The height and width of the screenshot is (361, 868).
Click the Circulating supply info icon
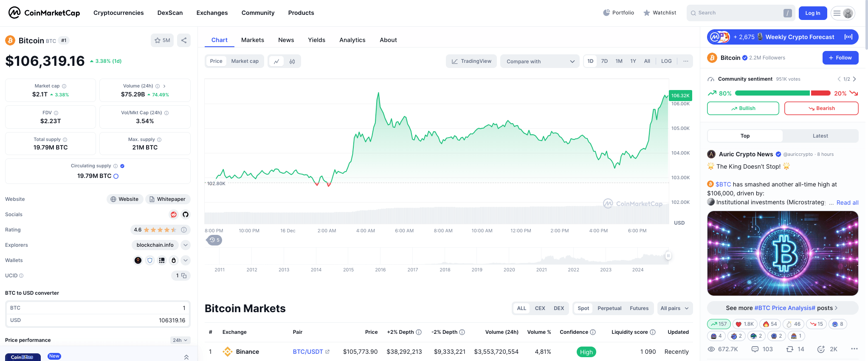(x=116, y=166)
